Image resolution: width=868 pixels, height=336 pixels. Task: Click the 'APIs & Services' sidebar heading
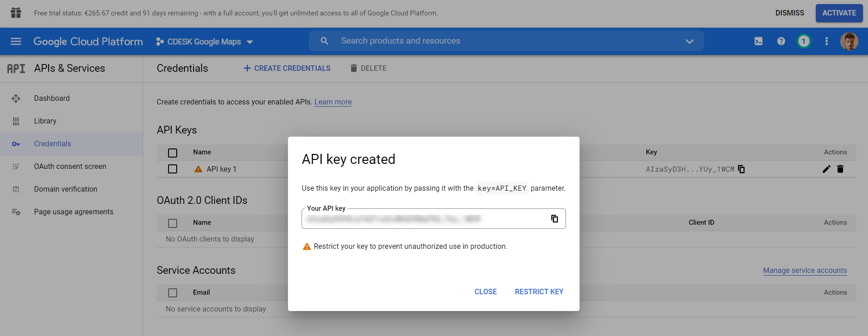pyautogui.click(x=69, y=68)
